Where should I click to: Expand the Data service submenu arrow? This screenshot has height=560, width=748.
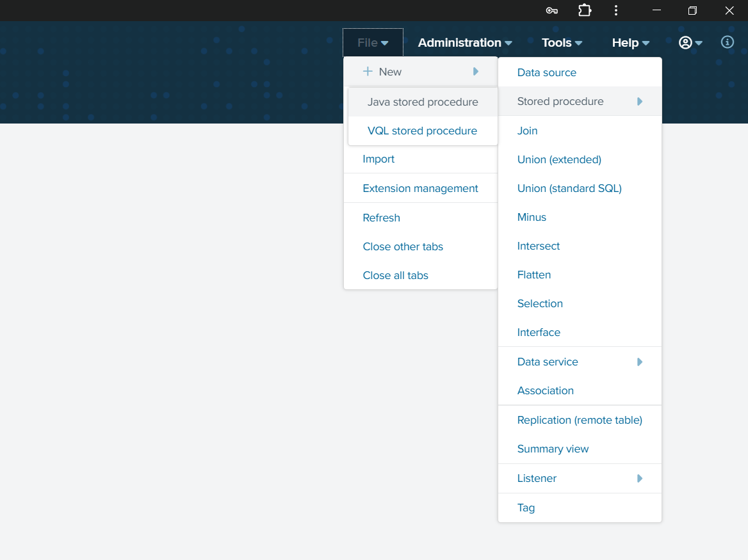pyautogui.click(x=640, y=362)
